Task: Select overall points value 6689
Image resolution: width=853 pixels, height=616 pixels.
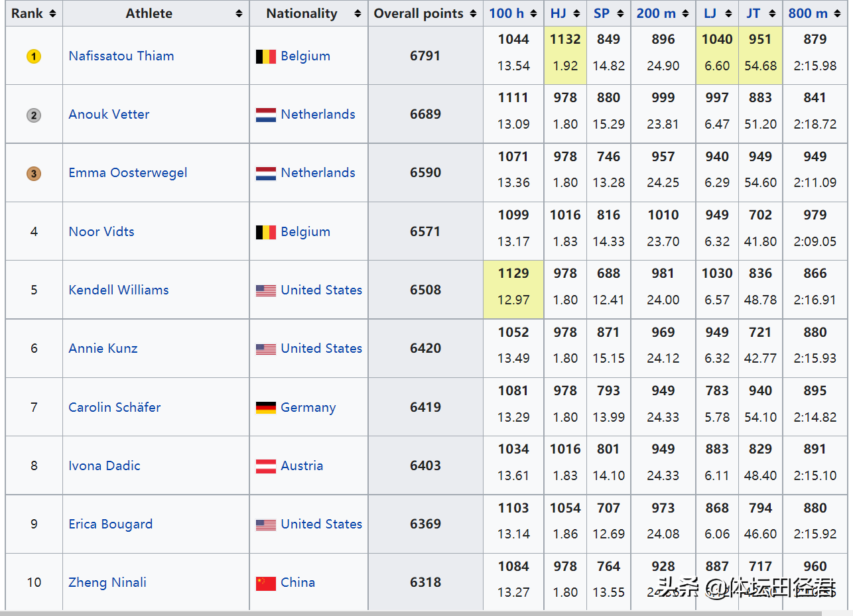Action: point(425,115)
